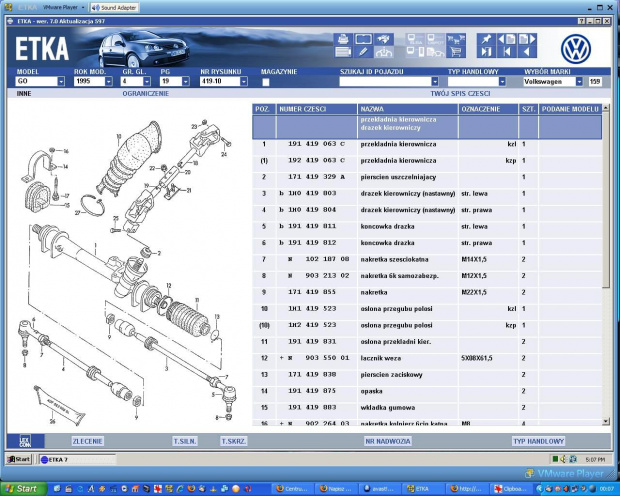620x496 pixels.
Task: Go to next page with right page arrow
Action: coord(527,39)
